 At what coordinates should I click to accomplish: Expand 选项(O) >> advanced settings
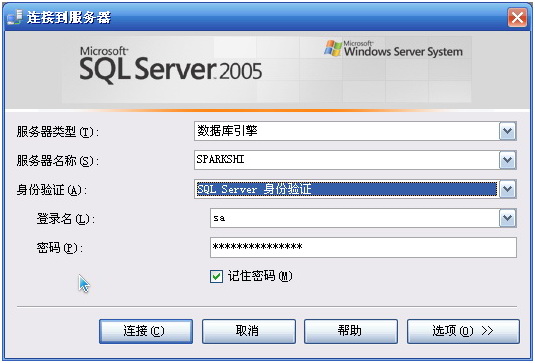(x=463, y=331)
